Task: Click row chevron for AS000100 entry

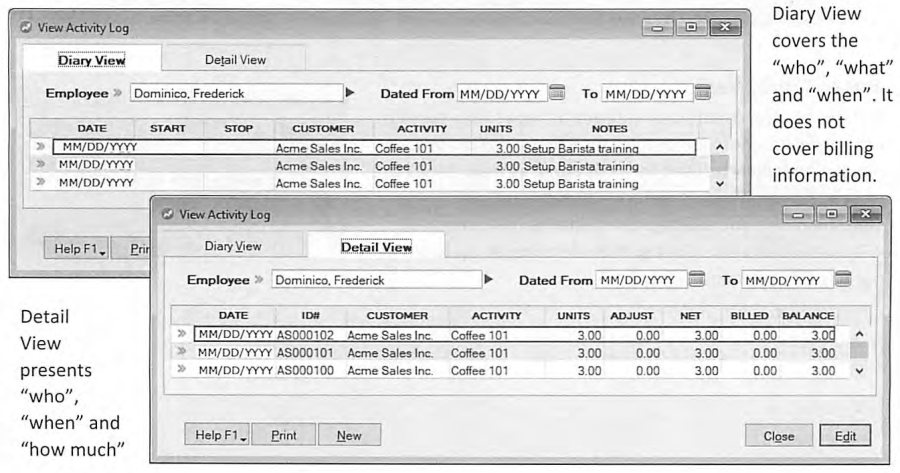Action: pos(182,369)
